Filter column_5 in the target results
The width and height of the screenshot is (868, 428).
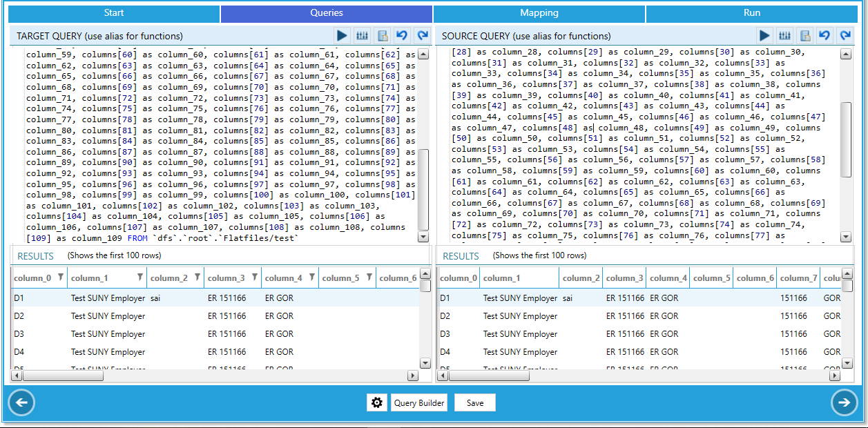click(x=369, y=278)
